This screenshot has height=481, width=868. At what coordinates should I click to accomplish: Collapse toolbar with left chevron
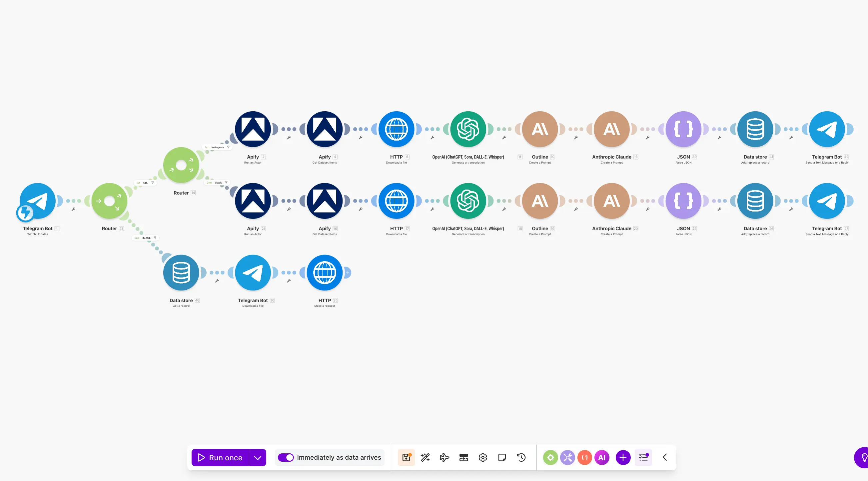665,457
